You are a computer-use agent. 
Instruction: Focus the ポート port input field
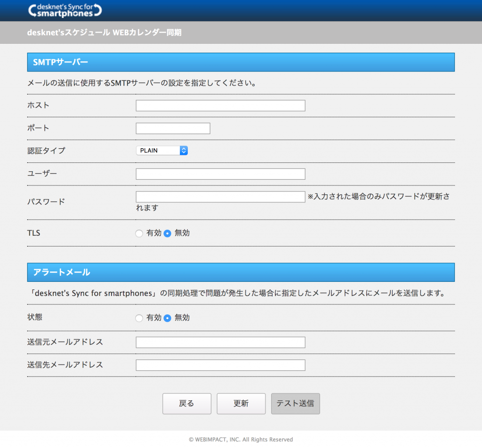pyautogui.click(x=173, y=128)
